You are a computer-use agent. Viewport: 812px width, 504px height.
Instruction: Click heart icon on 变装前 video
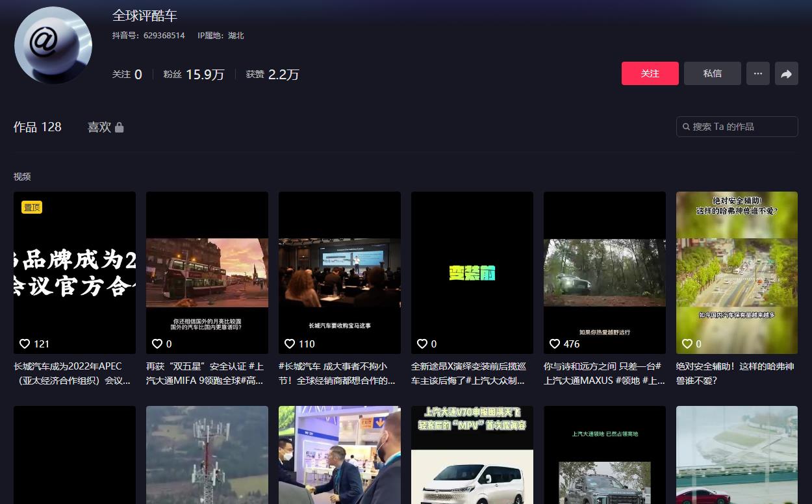click(x=422, y=344)
